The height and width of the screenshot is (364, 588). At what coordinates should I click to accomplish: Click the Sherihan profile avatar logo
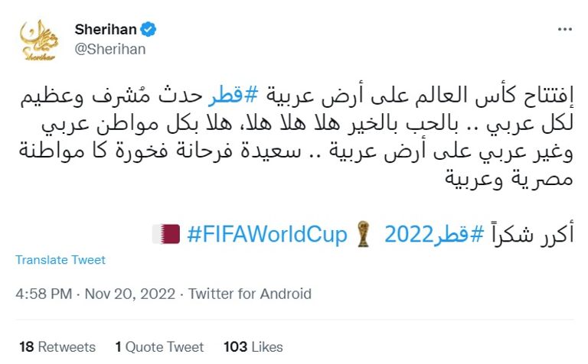[x=39, y=39]
